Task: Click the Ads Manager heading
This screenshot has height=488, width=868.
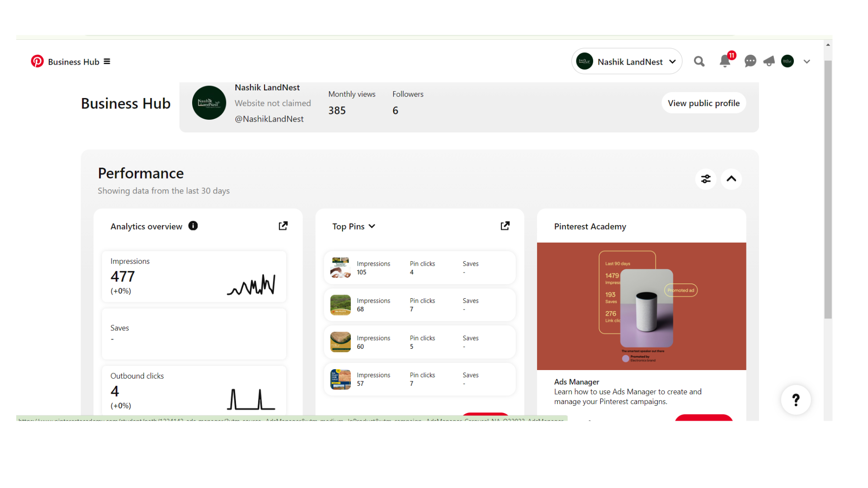Action: click(x=576, y=382)
